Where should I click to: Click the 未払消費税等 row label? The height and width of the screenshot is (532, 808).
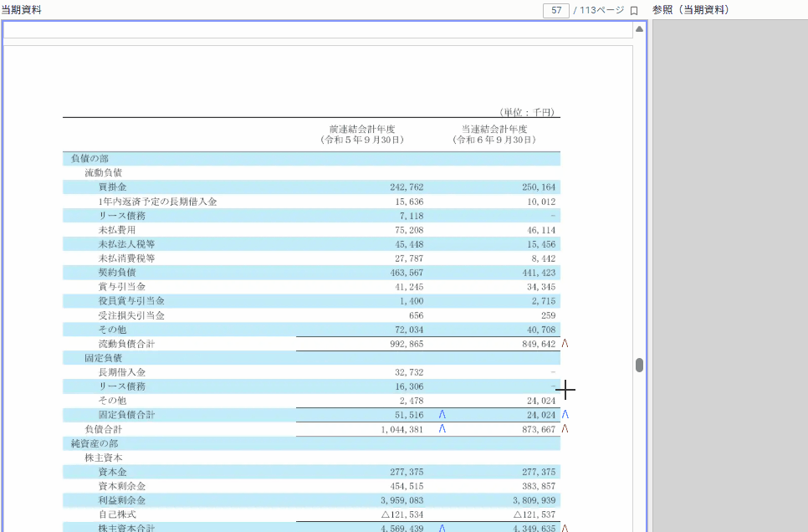[126, 258]
